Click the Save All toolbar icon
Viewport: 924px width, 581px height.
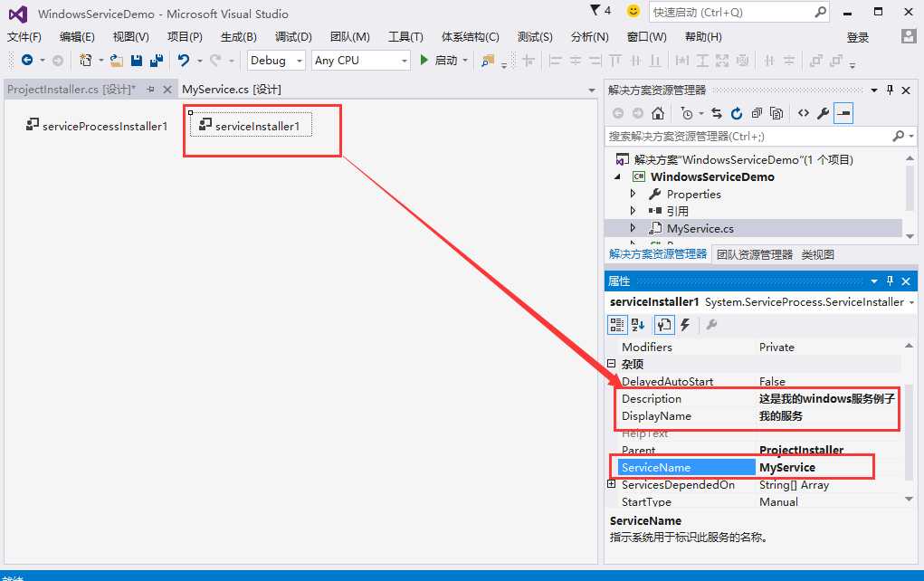[x=157, y=60]
